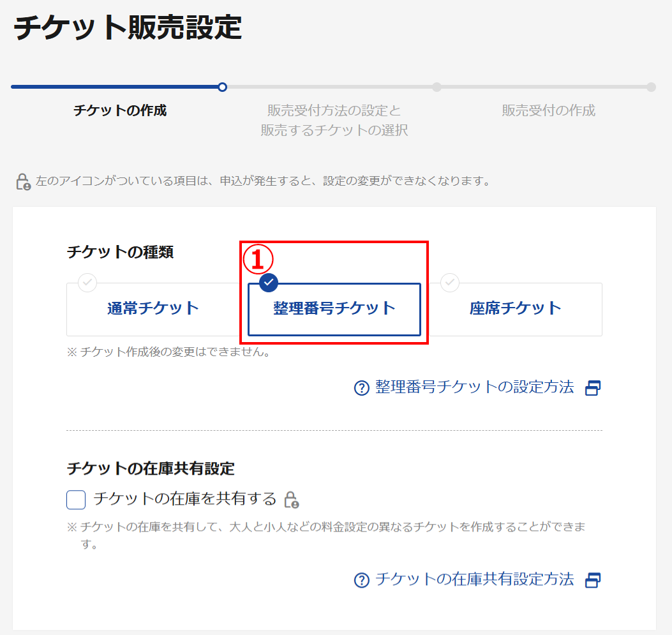Click the external window icon after チケットの在庫共有設定方法

(x=594, y=580)
